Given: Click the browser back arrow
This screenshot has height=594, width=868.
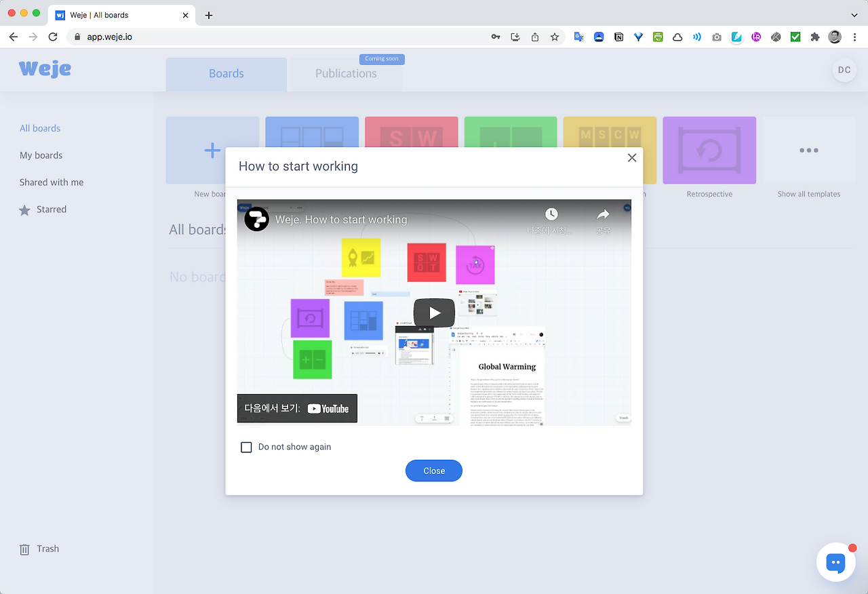Looking at the screenshot, I should 14,37.
